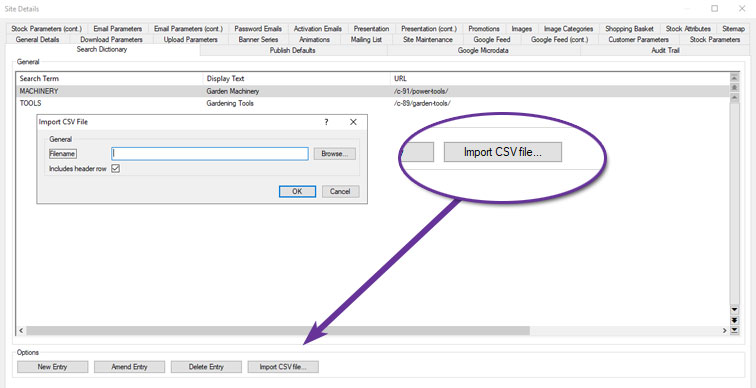Confirm import with the OK button
This screenshot has height=388, width=756.
(x=297, y=191)
